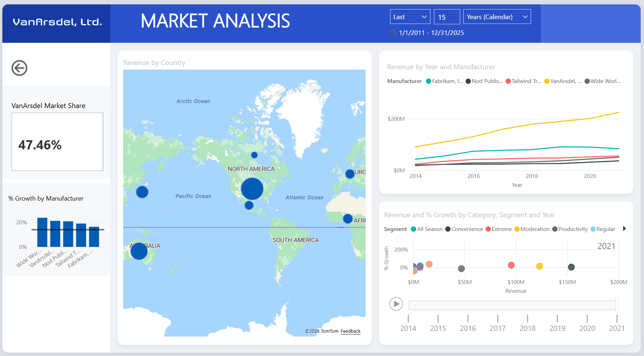Select the Europe bubble on the map
The width and height of the screenshot is (644, 356).
coord(350,174)
